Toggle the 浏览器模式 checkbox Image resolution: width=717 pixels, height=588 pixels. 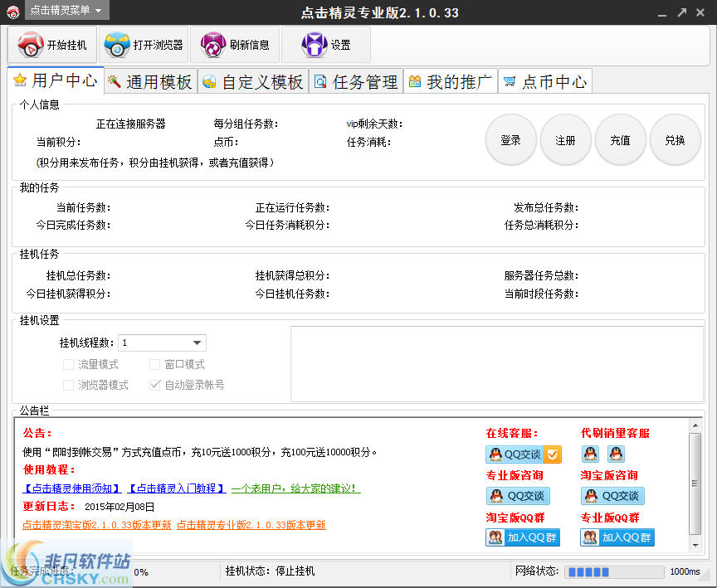coord(69,385)
